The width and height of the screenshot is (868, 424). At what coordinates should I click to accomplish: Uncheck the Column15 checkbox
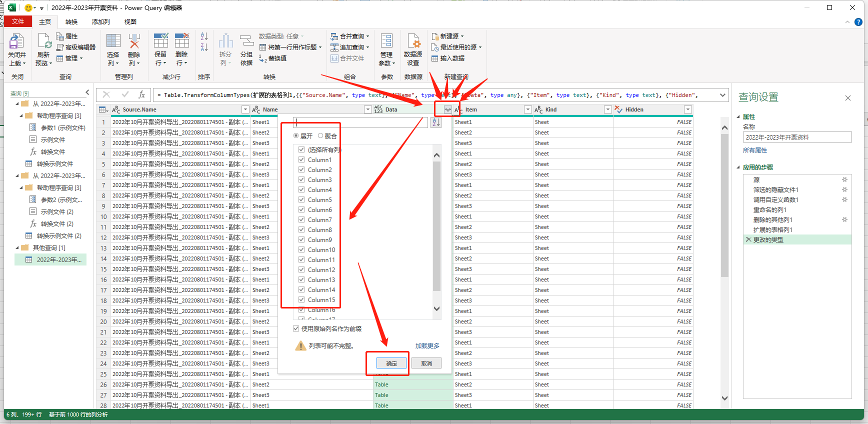pos(301,299)
